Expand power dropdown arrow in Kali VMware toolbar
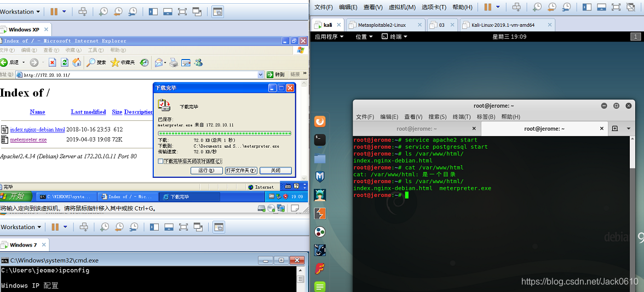The height and width of the screenshot is (292, 644). click(x=498, y=7)
